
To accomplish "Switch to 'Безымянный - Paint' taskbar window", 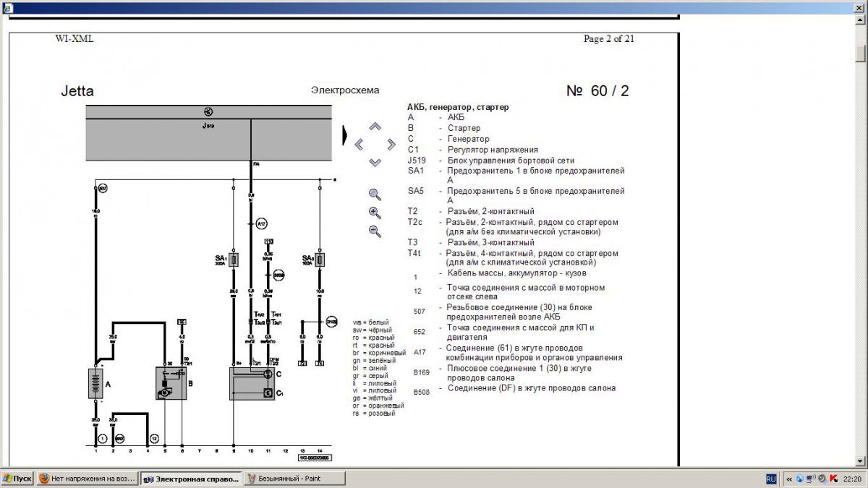I will pyautogui.click(x=294, y=479).
